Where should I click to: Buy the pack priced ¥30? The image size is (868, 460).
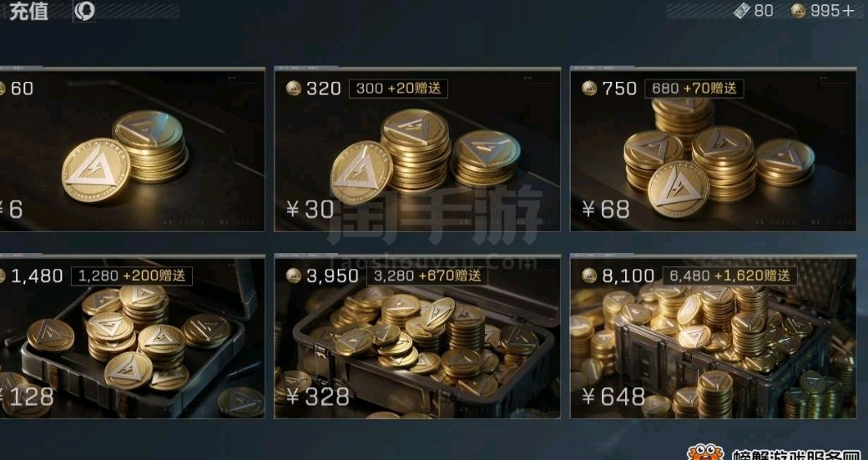pyautogui.click(x=310, y=210)
